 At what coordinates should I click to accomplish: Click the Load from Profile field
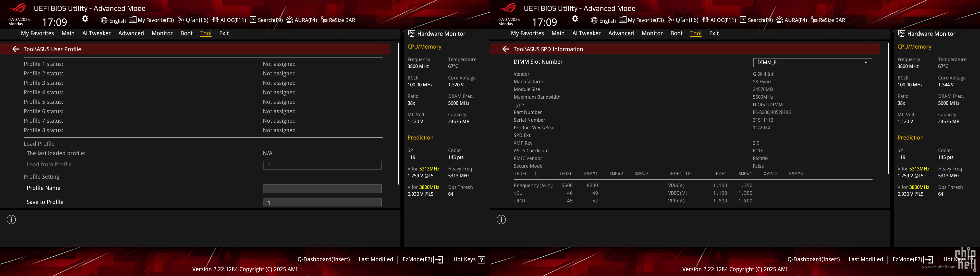pos(322,165)
